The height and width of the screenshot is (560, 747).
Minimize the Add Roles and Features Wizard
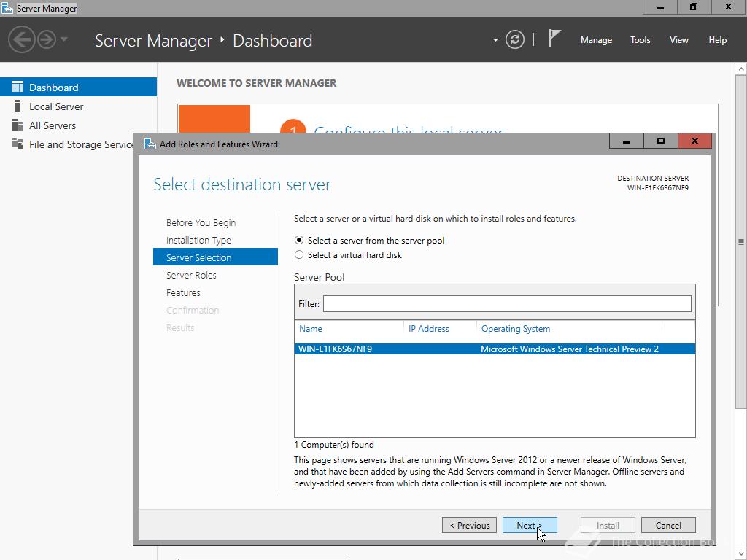coord(627,141)
